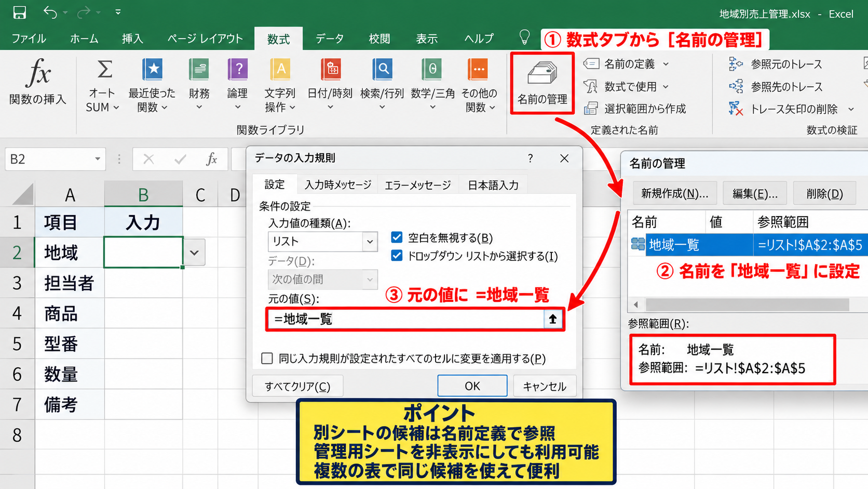Expand the 数式で使用 dropdown arrow
The width and height of the screenshot is (868, 489).
click(666, 87)
